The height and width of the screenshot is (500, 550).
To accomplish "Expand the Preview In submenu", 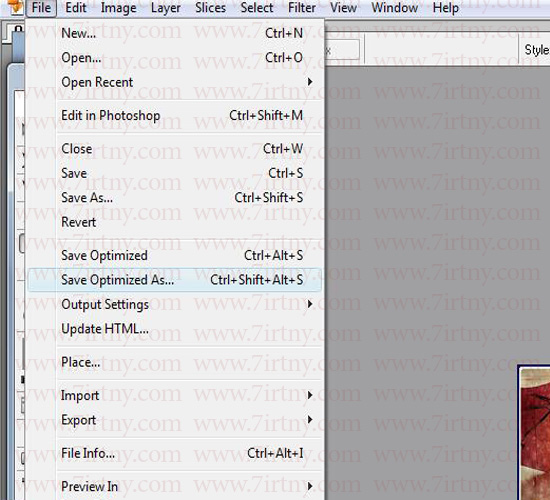I will pyautogui.click(x=175, y=487).
